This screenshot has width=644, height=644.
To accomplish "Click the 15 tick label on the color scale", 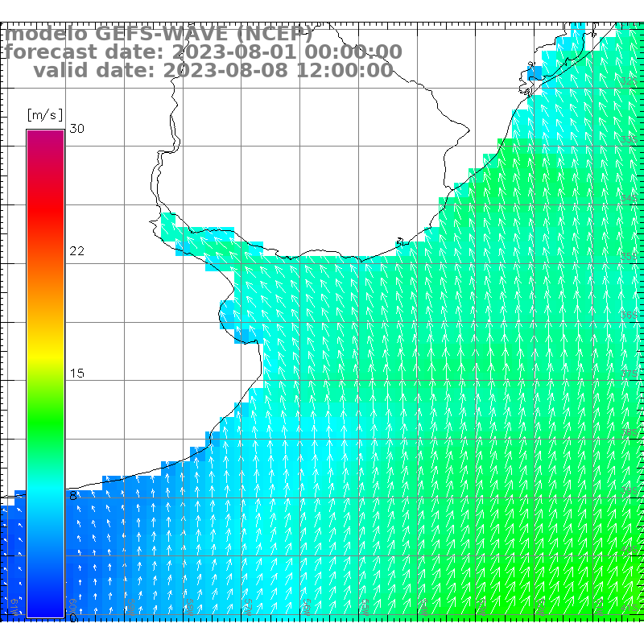I will (x=77, y=374).
